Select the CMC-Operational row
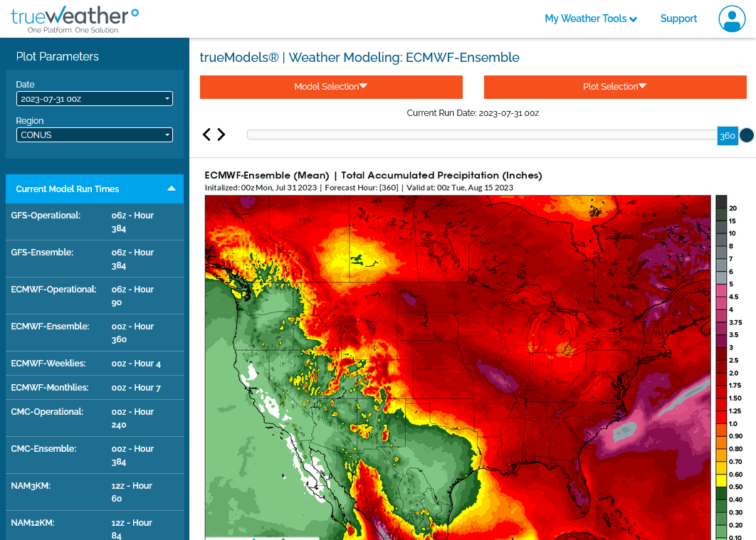The image size is (756, 540). coord(95,418)
